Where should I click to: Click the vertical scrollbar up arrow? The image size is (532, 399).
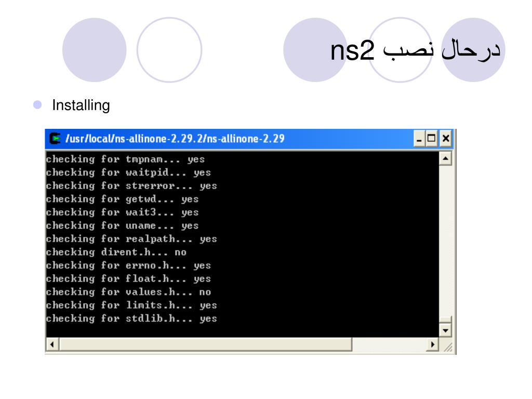click(x=445, y=158)
